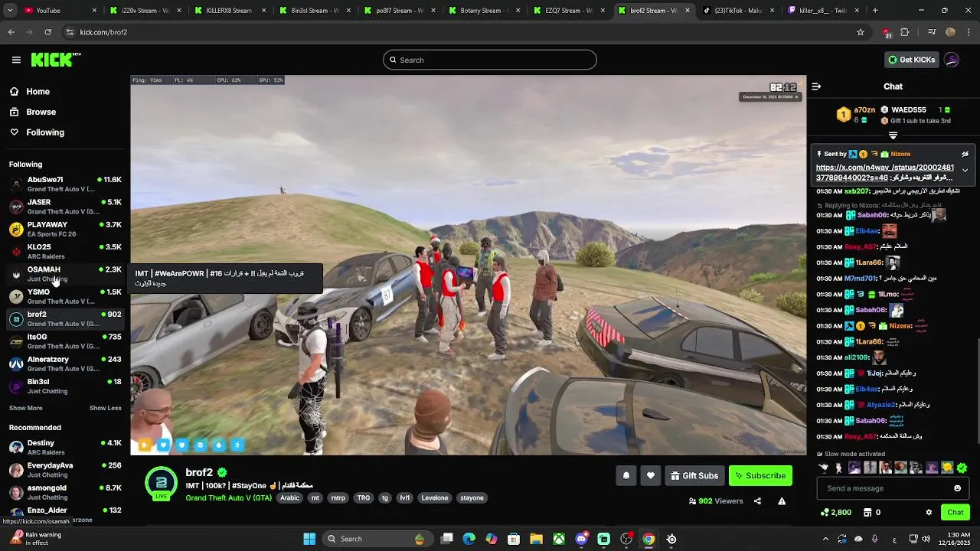
Task: Click the stream video player
Action: coord(469,266)
